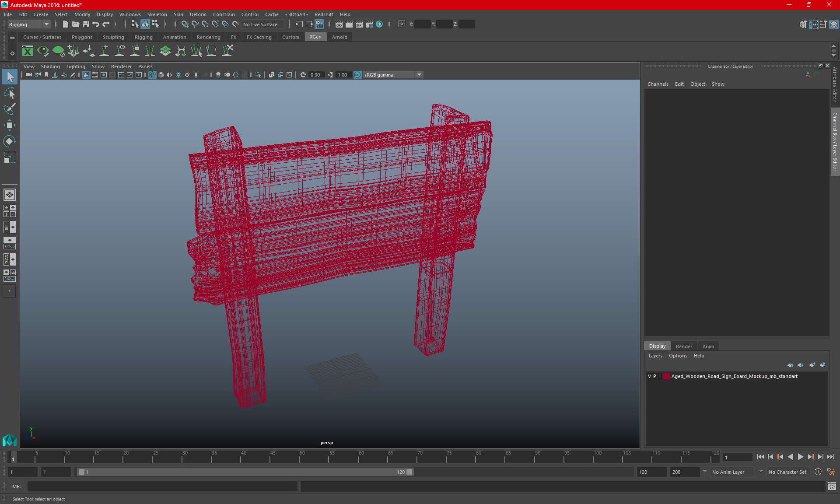This screenshot has width=840, height=504.
Task: Open the shelf tab list menu button
Action: coord(12,38)
